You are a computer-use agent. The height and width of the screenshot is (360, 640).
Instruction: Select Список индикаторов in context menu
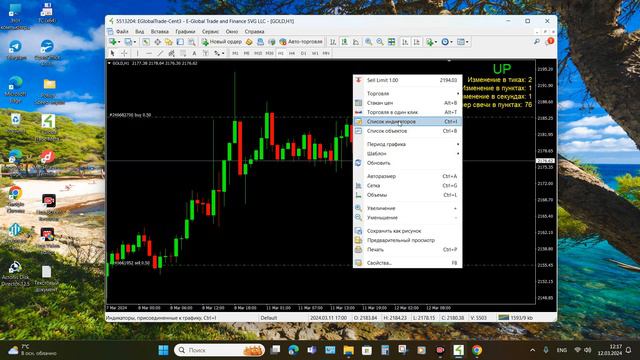coord(407,121)
